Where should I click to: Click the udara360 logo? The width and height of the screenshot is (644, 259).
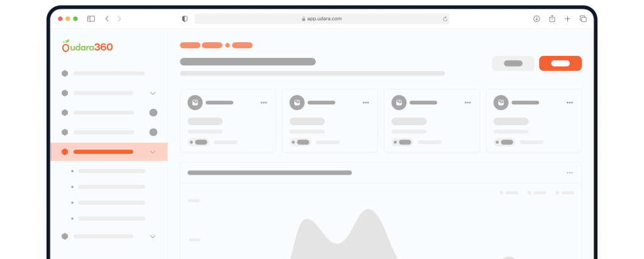click(x=87, y=47)
